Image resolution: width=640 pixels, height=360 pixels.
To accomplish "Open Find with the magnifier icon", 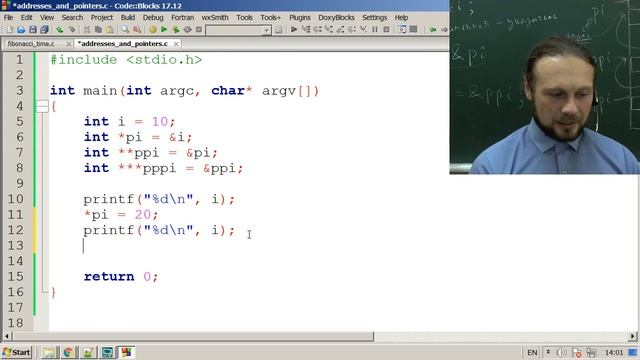I will coord(125,29).
